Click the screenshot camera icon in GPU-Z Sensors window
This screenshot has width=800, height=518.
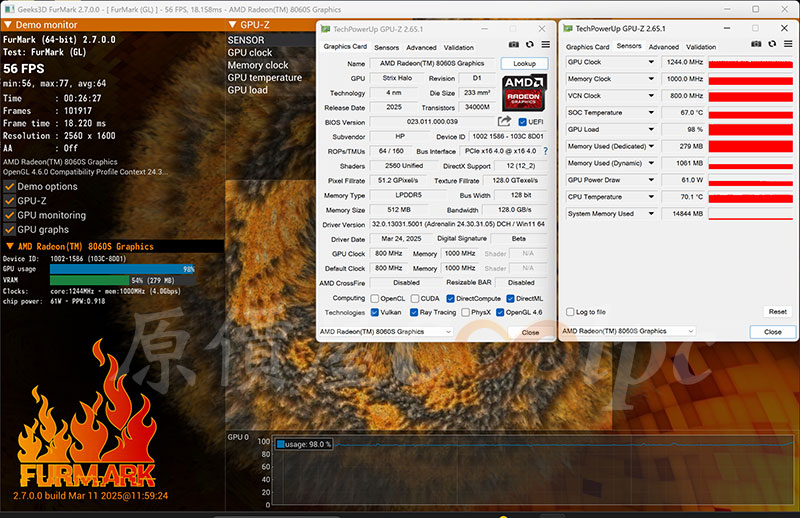pyautogui.click(x=755, y=45)
